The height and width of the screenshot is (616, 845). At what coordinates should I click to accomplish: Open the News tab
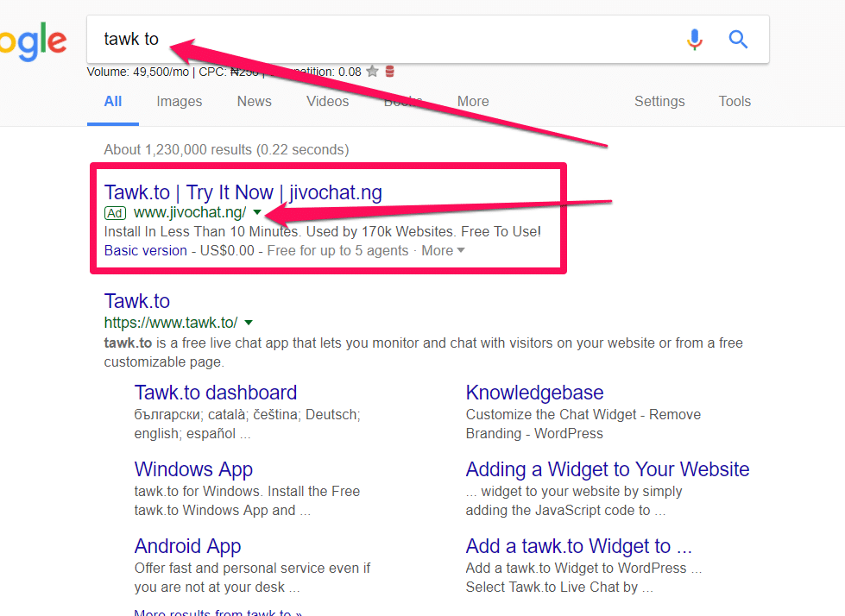255,101
